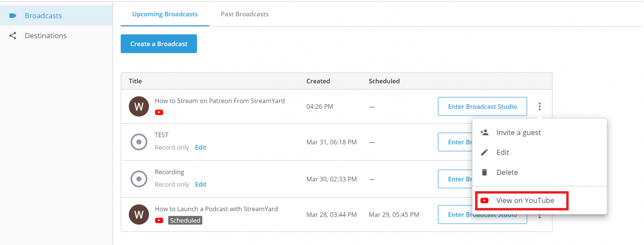Image resolution: width=644 pixels, height=245 pixels.
Task: Select View on YouTube menu option
Action: [x=524, y=200]
